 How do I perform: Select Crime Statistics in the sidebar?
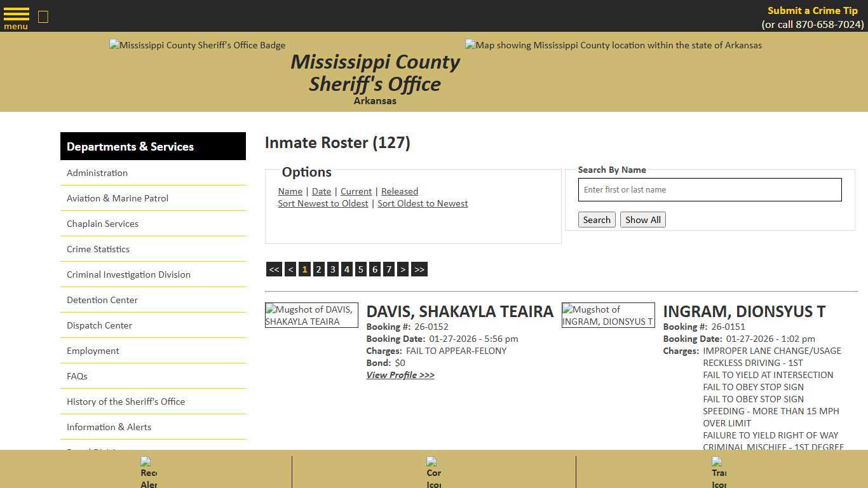click(x=98, y=248)
